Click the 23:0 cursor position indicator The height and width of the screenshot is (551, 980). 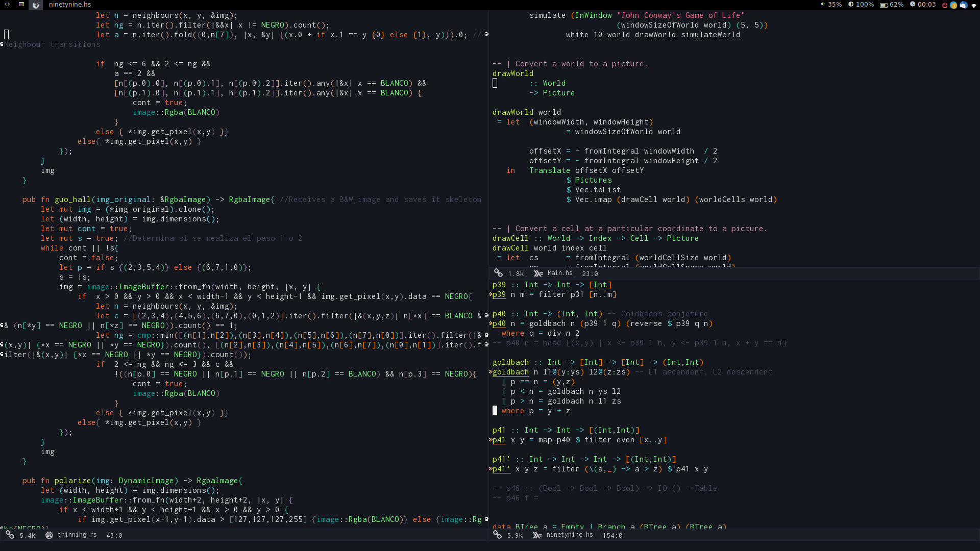point(590,274)
